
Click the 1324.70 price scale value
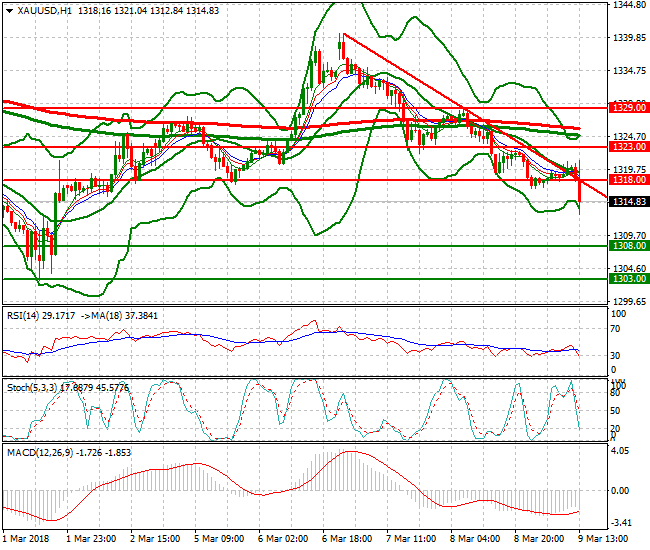pyautogui.click(x=629, y=136)
